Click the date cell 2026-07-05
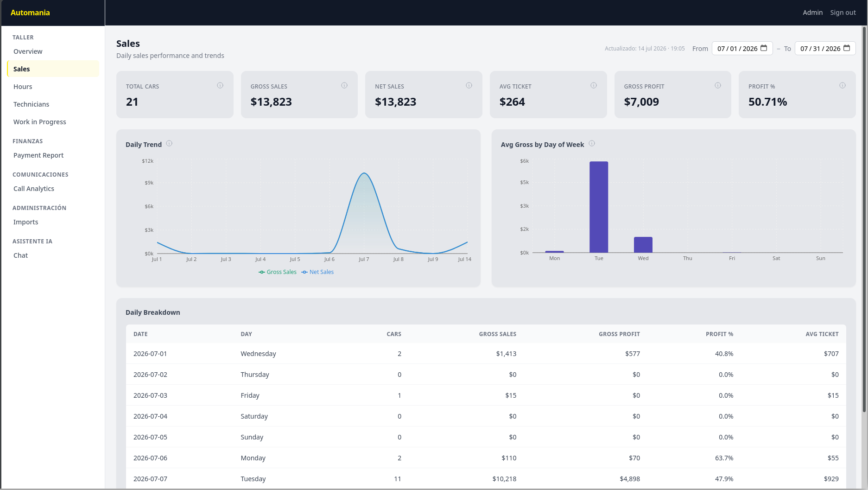 click(150, 437)
